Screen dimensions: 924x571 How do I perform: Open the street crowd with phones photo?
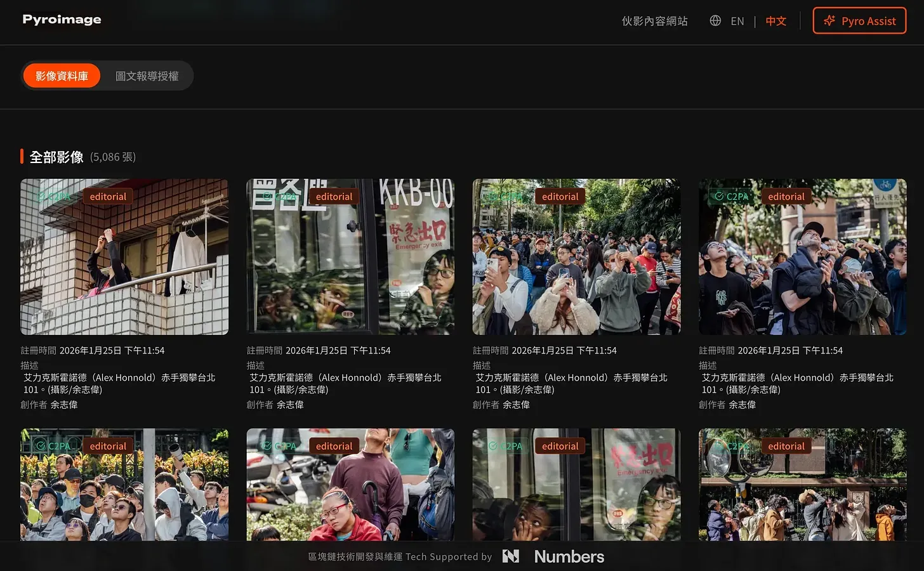click(576, 266)
